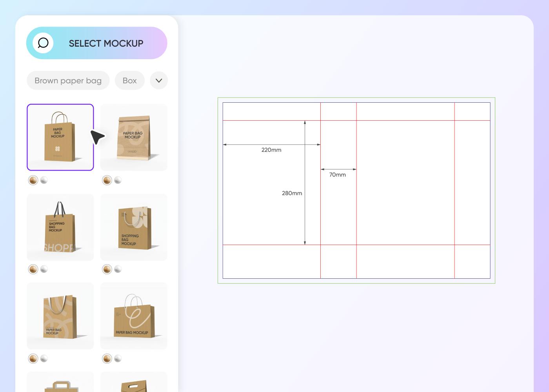Click the 220mm dimension label on the dieline
Image resolution: width=549 pixels, height=392 pixels.
[x=271, y=150]
